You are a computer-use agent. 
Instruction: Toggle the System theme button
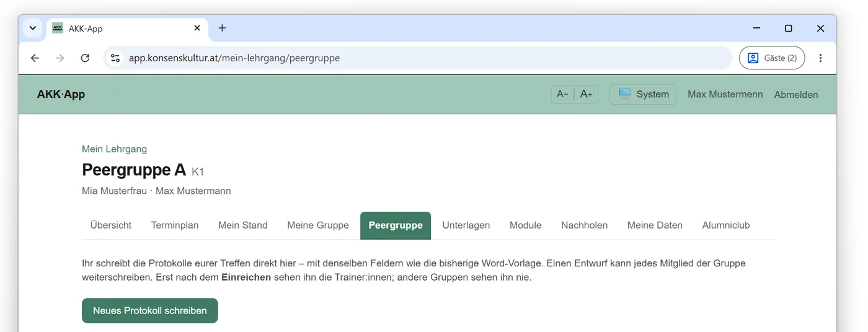pyautogui.click(x=643, y=94)
